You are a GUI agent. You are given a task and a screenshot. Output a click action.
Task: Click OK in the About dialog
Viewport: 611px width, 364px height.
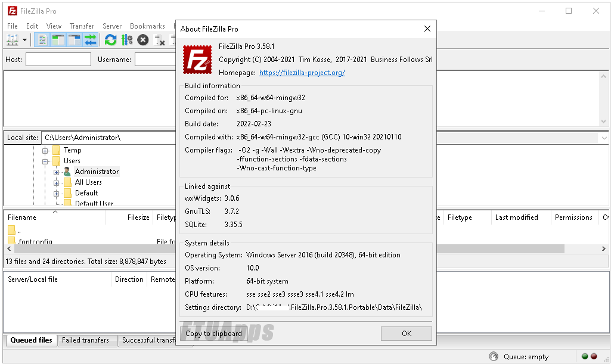tap(407, 334)
